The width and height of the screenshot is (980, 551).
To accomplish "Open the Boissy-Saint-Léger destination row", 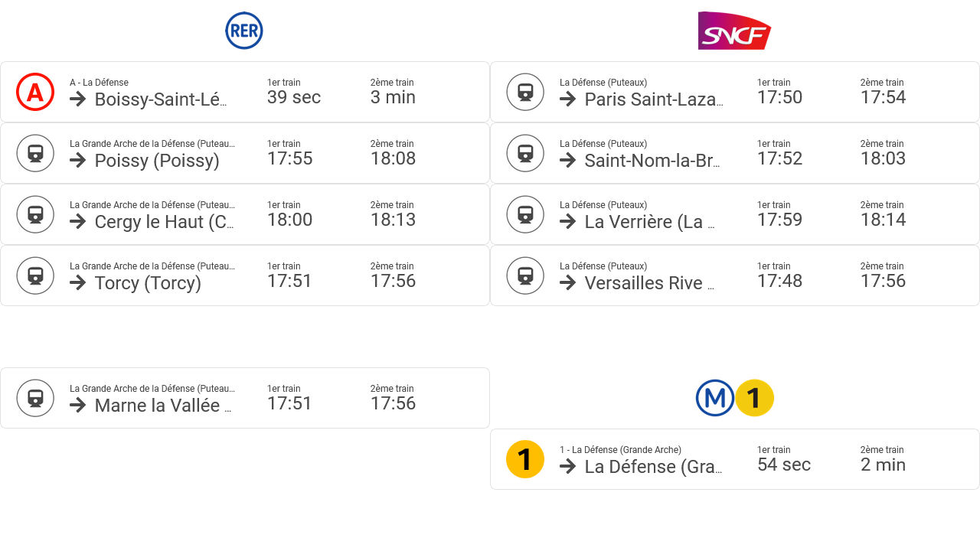I will [x=245, y=92].
